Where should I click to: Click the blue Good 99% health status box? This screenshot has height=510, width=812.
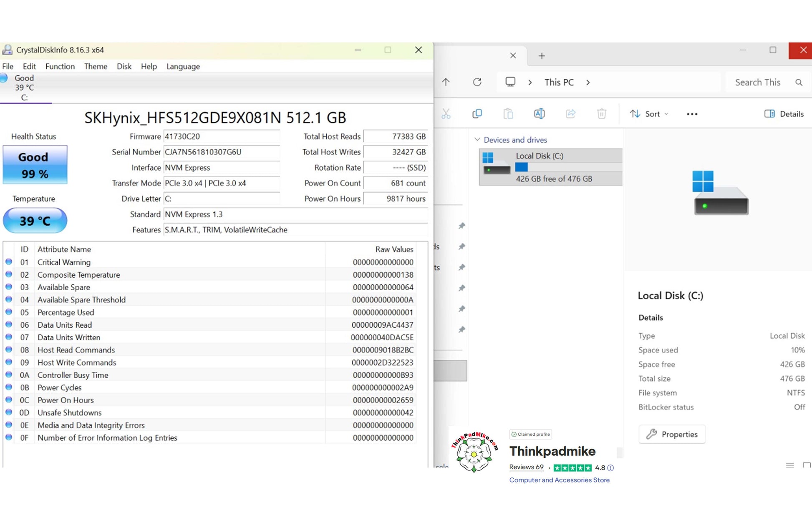click(35, 165)
